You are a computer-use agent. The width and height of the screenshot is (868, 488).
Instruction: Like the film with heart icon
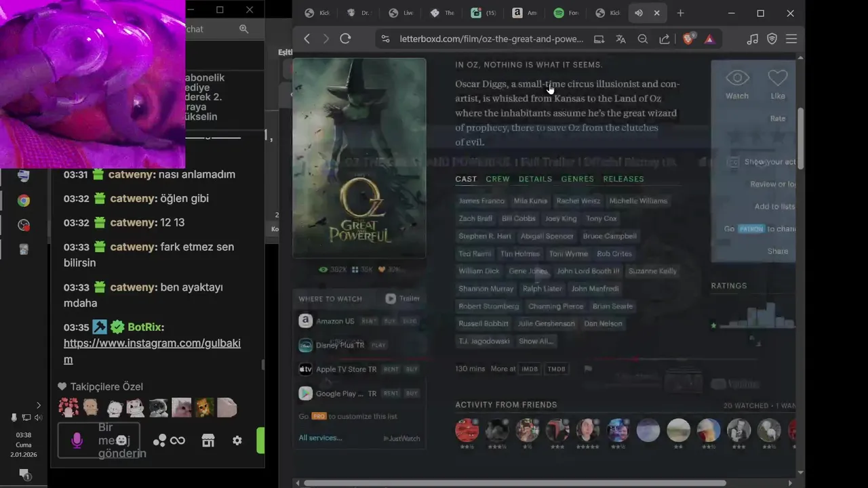777,78
